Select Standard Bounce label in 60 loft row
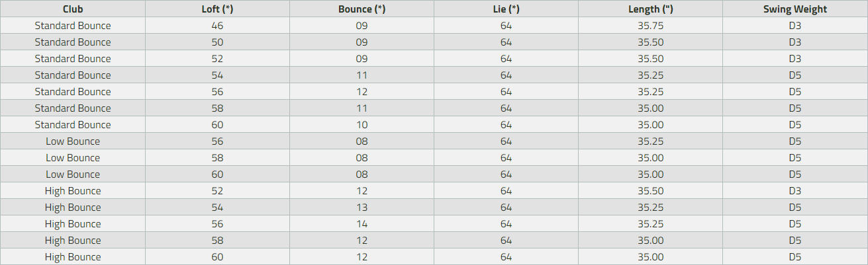868x265 pixels. click(73, 125)
